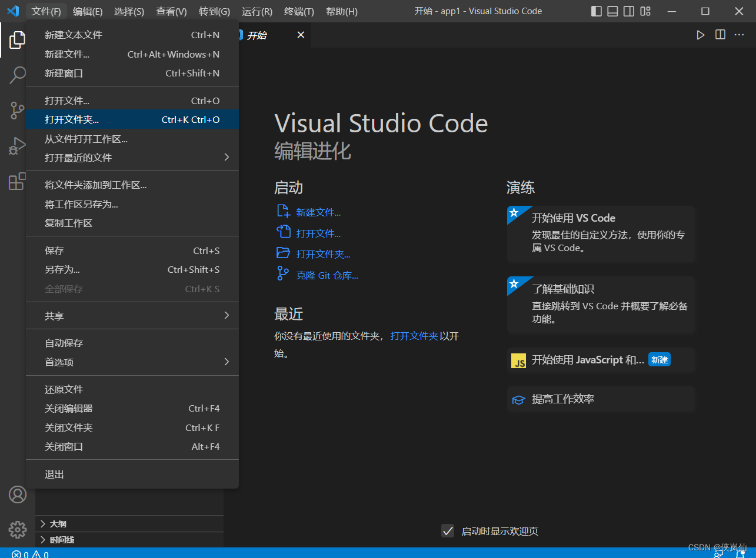Viewport: 756px width, 558px height.
Task: Open the Customize Layout icon
Action: pyautogui.click(x=645, y=11)
